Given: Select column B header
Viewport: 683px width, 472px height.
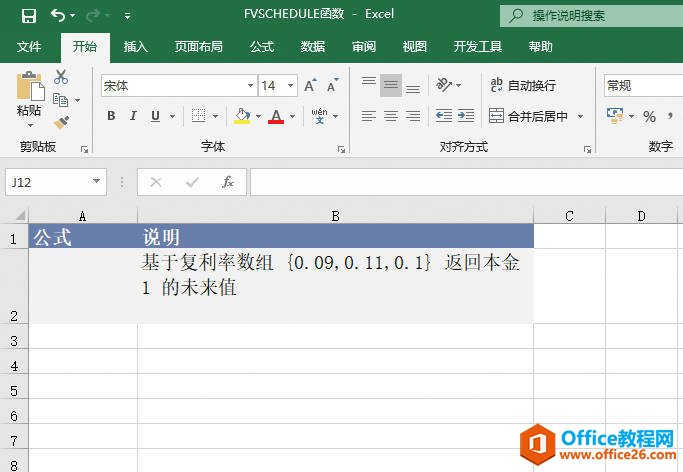Looking at the screenshot, I should point(335,216).
